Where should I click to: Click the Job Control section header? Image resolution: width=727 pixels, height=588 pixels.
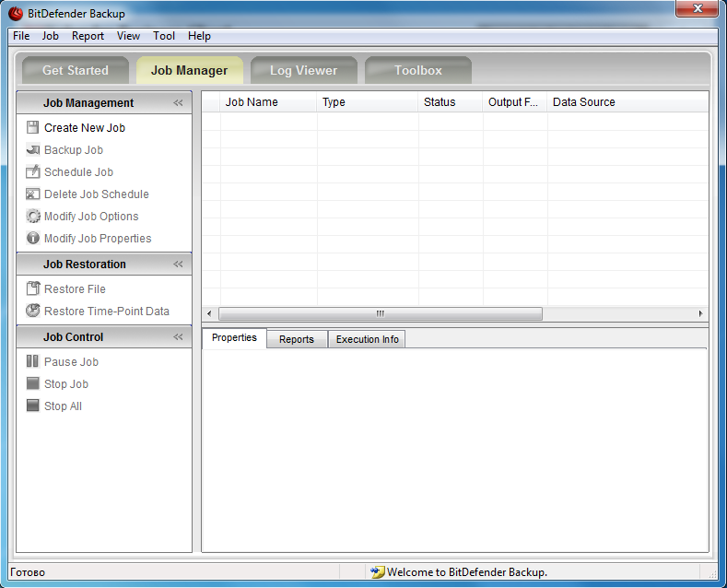[104, 336]
